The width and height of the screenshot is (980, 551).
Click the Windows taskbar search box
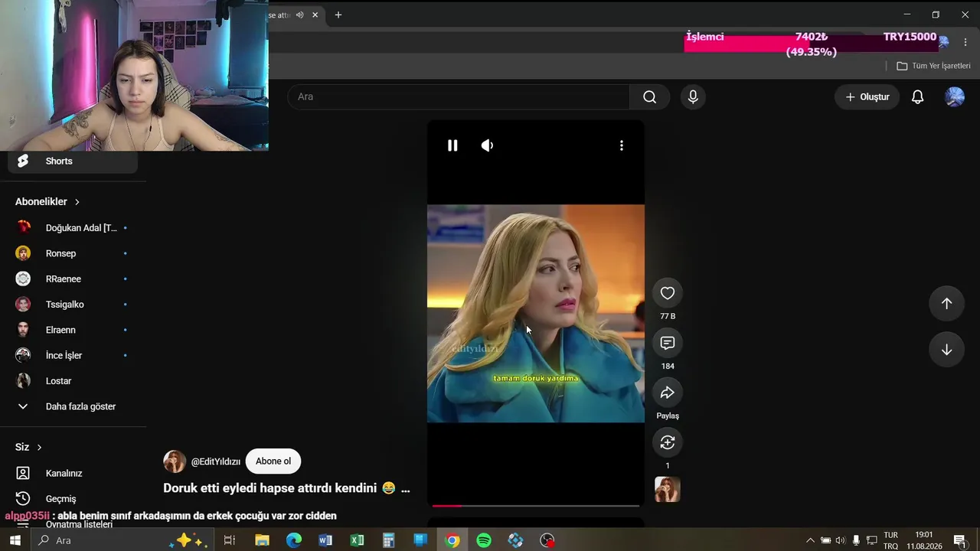121,540
